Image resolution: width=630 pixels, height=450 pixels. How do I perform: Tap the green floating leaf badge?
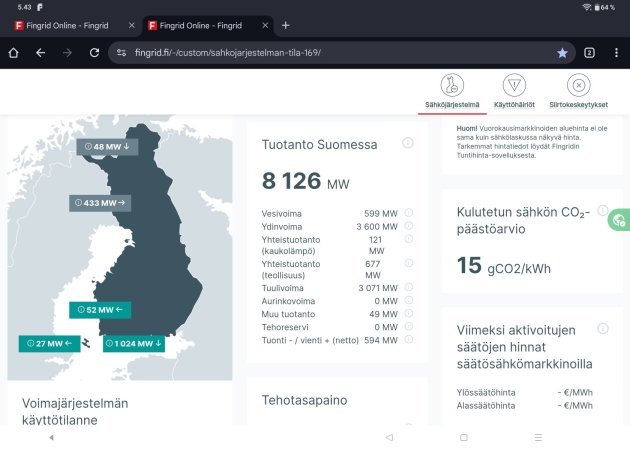click(619, 220)
